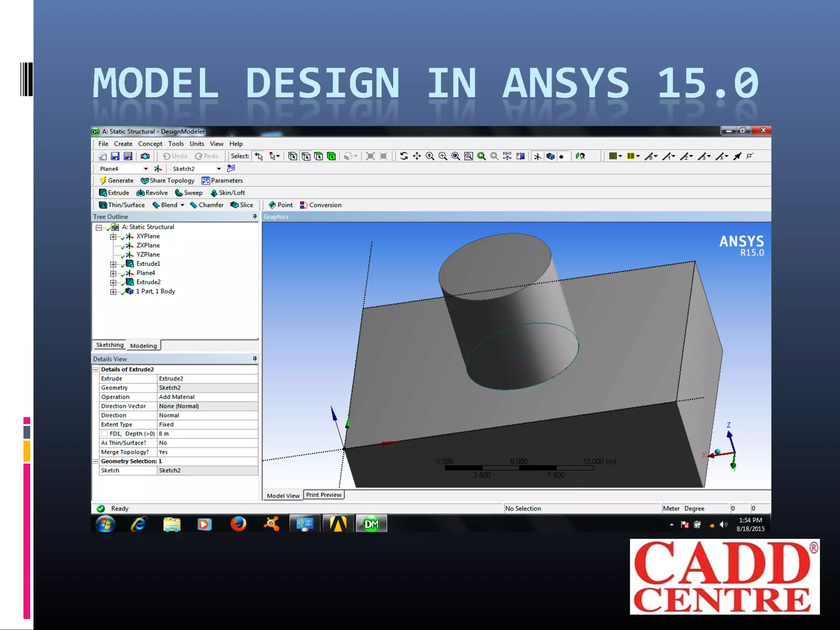The width and height of the screenshot is (840, 630).
Task: Expand the Extrude2 tree node
Action: pyautogui.click(x=113, y=283)
